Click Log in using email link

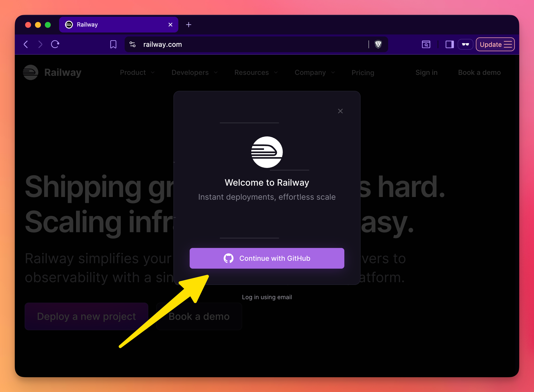pos(267,297)
